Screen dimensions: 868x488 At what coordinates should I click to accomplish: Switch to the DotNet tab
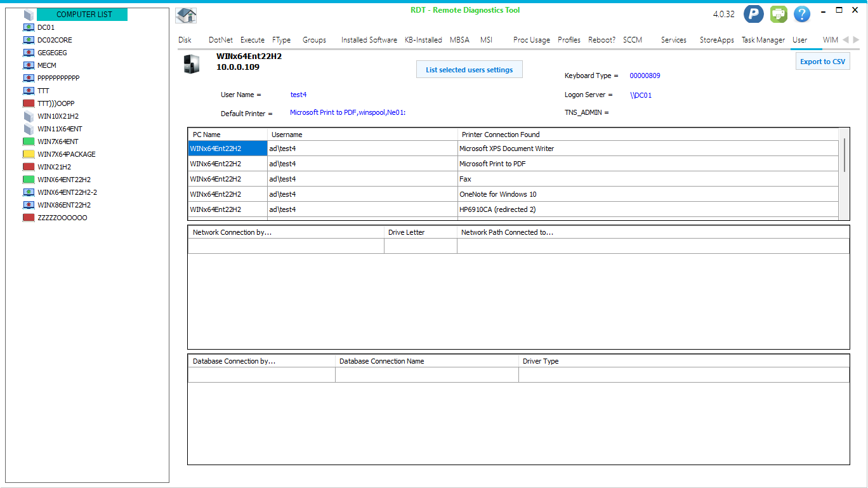point(221,40)
